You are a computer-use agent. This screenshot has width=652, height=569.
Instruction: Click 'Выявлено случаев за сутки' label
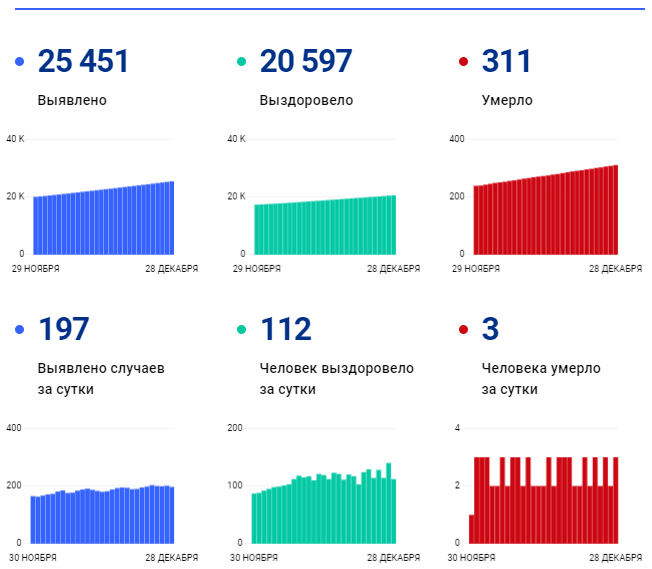pos(101,378)
